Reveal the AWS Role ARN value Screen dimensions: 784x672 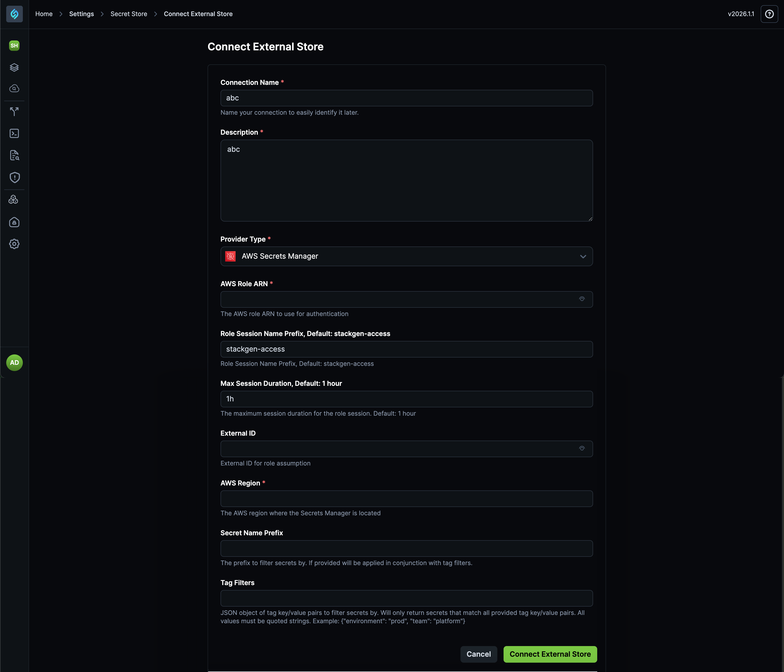(582, 299)
